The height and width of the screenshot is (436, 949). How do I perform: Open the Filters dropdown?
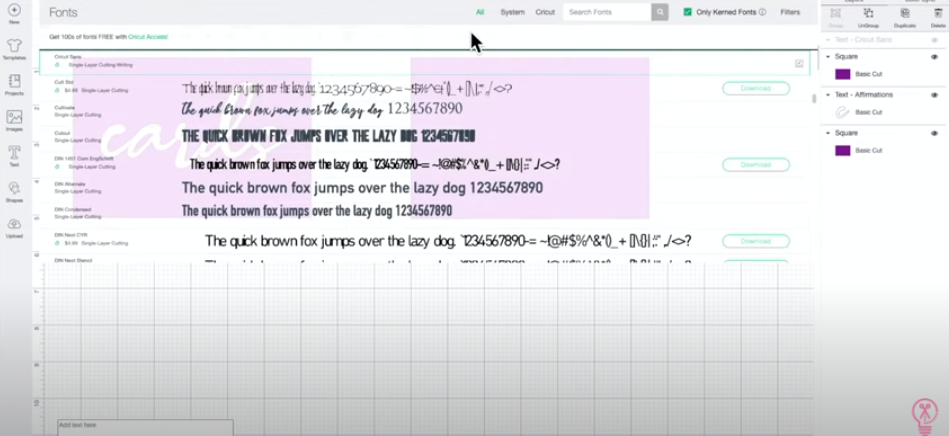[x=790, y=12]
